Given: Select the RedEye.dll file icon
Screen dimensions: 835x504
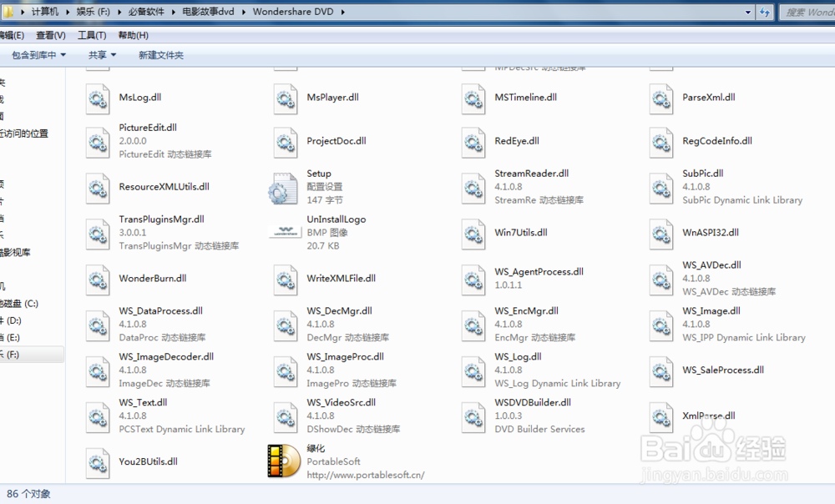Looking at the screenshot, I should click(473, 143).
